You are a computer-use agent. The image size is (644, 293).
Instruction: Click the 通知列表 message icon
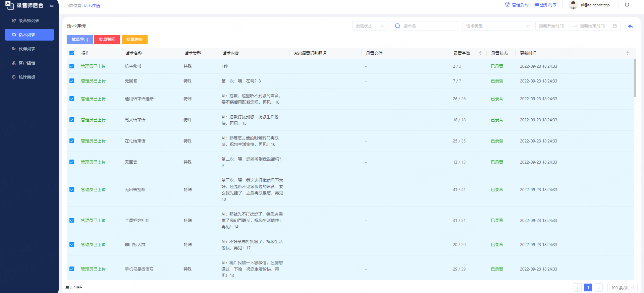click(537, 5)
